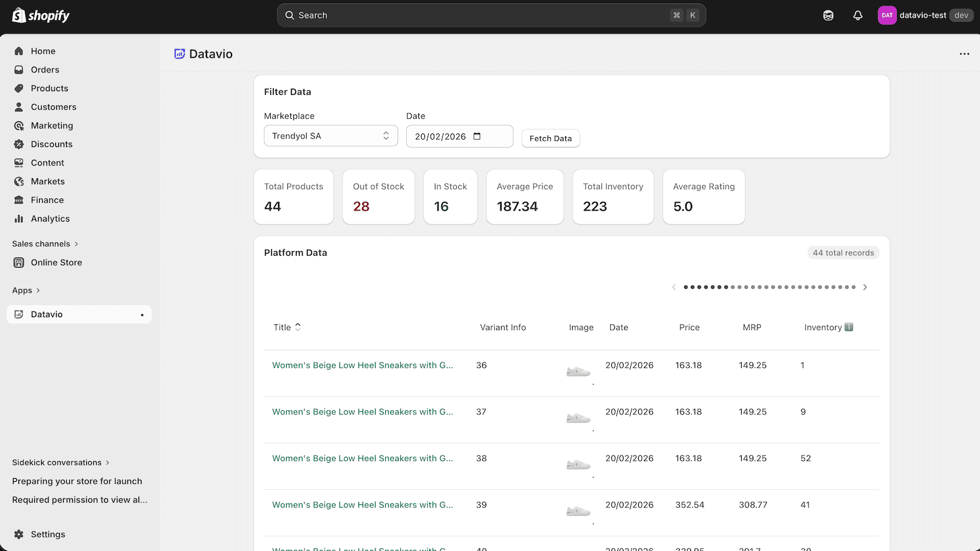Click the sneaker thumbnail for variant 38
The height and width of the screenshot is (551, 980).
pyautogui.click(x=578, y=465)
